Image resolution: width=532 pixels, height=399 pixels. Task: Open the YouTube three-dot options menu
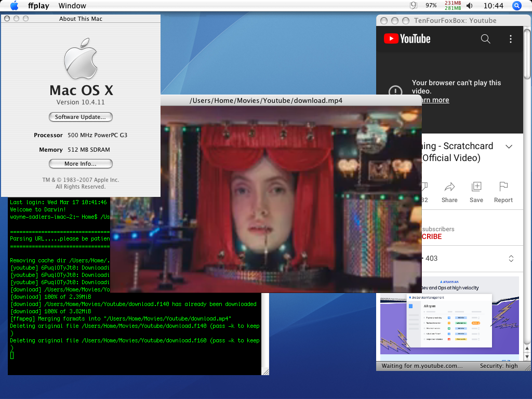510,39
